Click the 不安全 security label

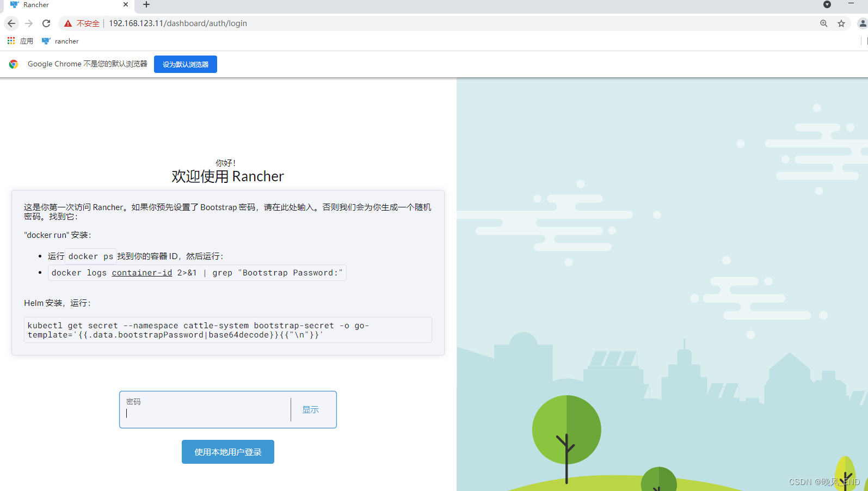88,23
